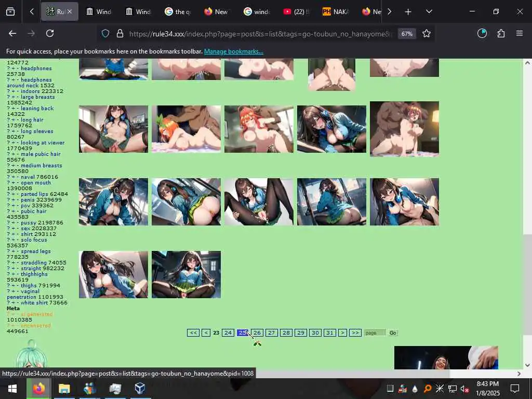Click the Go button beside page field
Image resolution: width=532 pixels, height=399 pixels.
[393, 333]
